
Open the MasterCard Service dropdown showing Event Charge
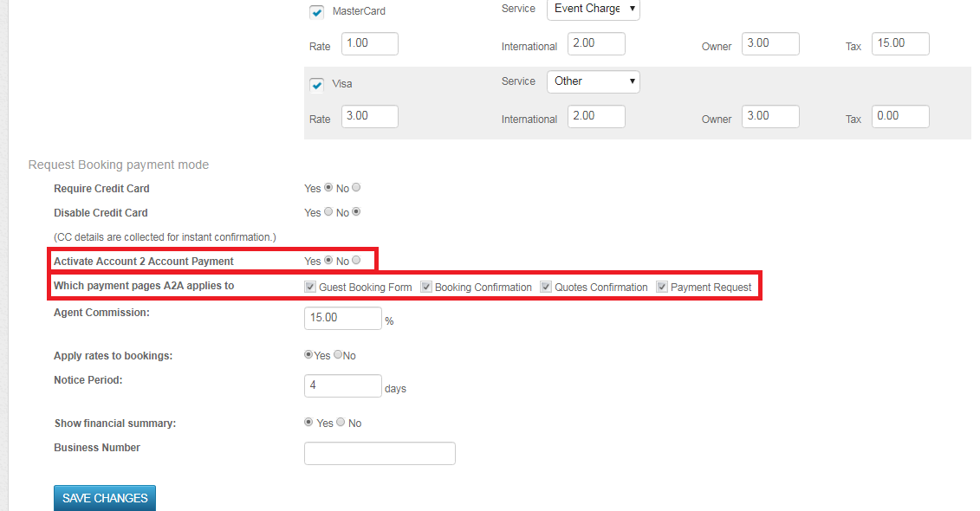click(x=594, y=9)
